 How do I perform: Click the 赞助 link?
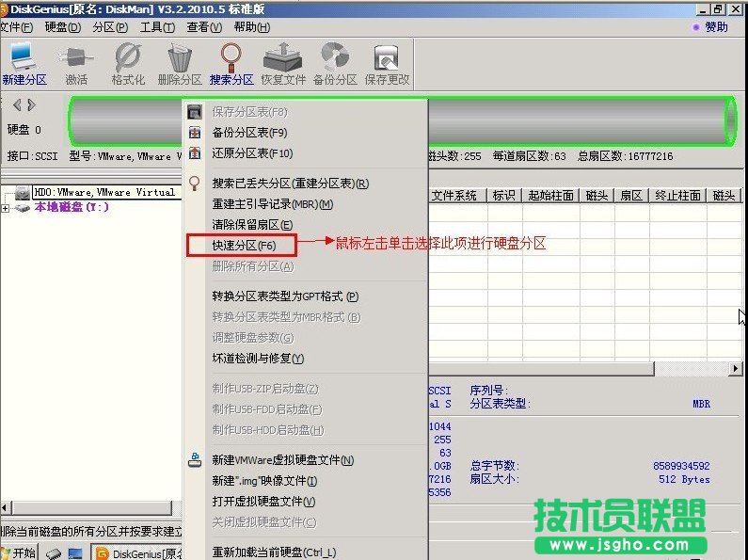716,27
